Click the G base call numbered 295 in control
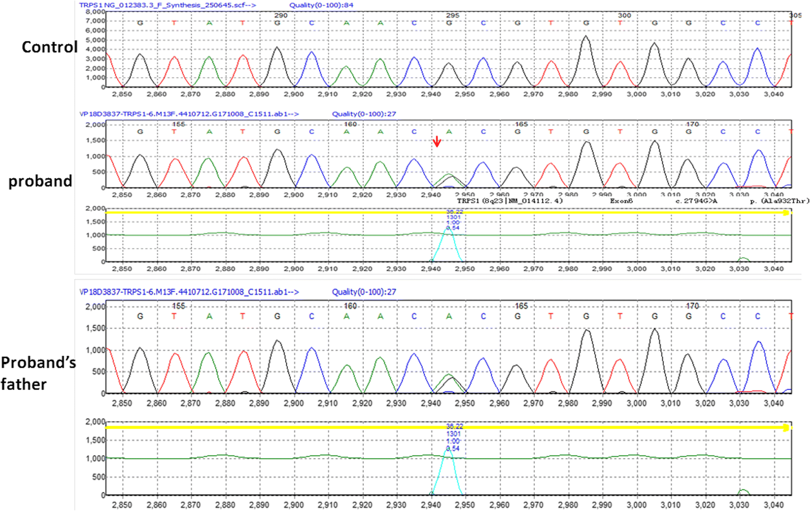Image resolution: width=812 pixels, height=511 pixels. pyautogui.click(x=449, y=23)
